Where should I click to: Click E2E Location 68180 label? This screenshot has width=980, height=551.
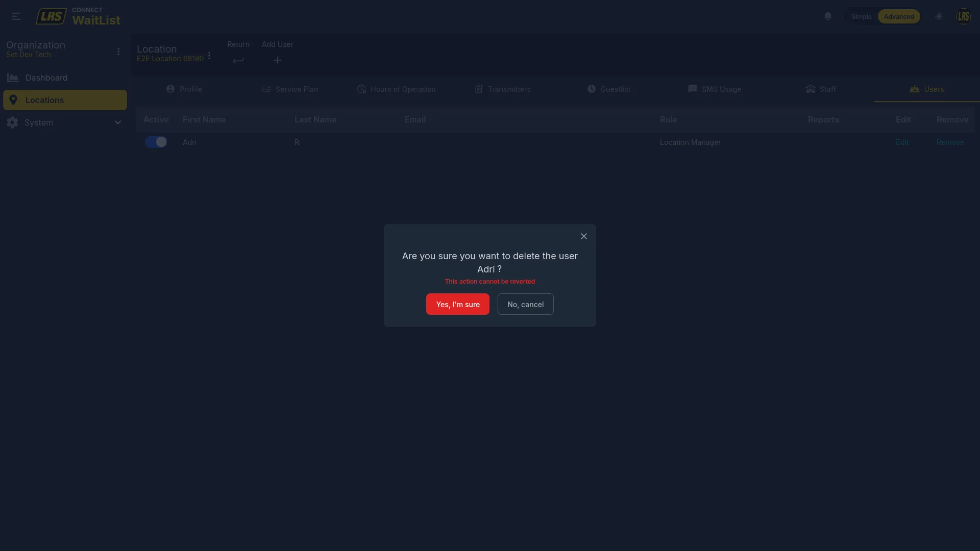(170, 59)
